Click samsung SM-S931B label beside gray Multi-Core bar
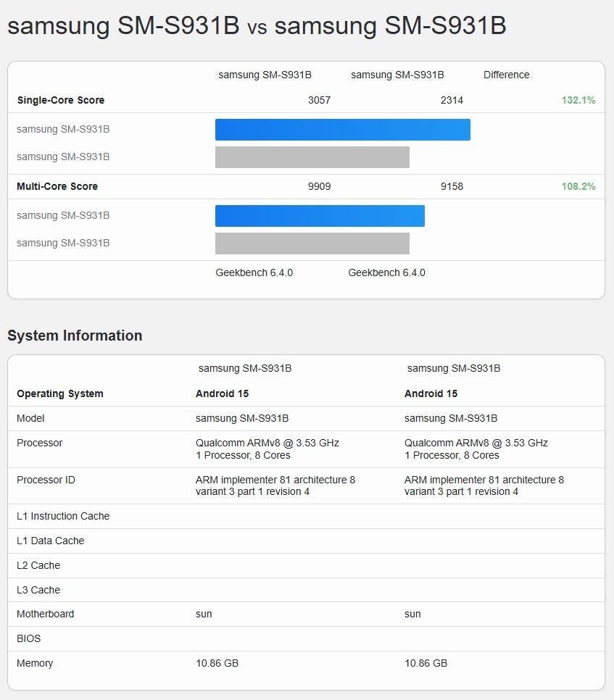Image resolution: width=614 pixels, height=700 pixels. point(63,243)
